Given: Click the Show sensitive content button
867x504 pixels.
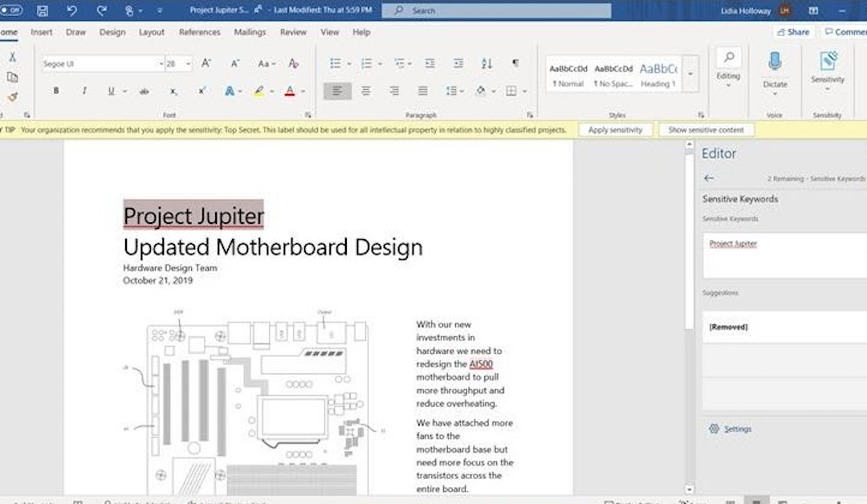Looking at the screenshot, I should [706, 129].
